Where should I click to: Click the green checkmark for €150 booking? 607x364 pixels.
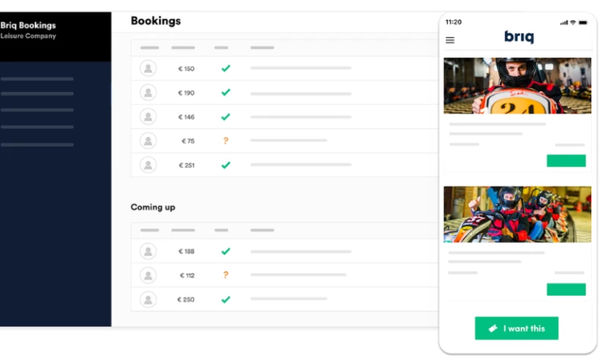[x=225, y=68]
